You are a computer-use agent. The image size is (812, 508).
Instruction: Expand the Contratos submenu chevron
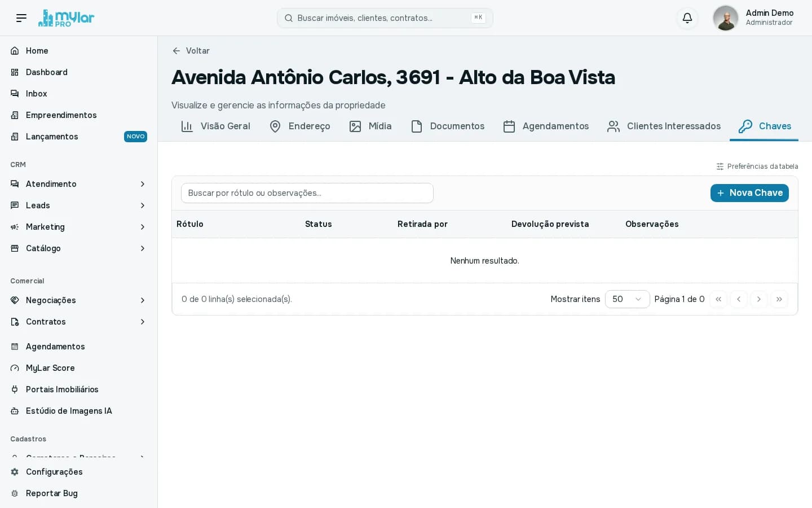pos(143,322)
